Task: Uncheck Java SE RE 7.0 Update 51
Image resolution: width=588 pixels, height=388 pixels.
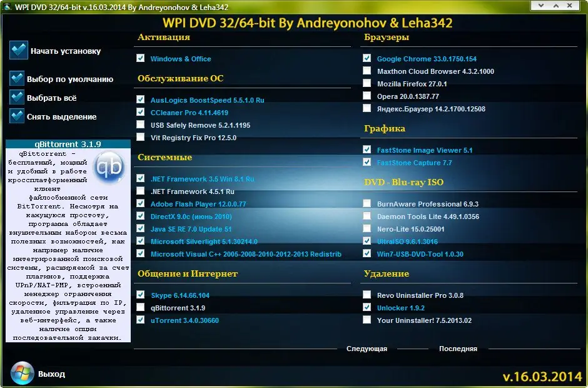Action: coord(141,228)
